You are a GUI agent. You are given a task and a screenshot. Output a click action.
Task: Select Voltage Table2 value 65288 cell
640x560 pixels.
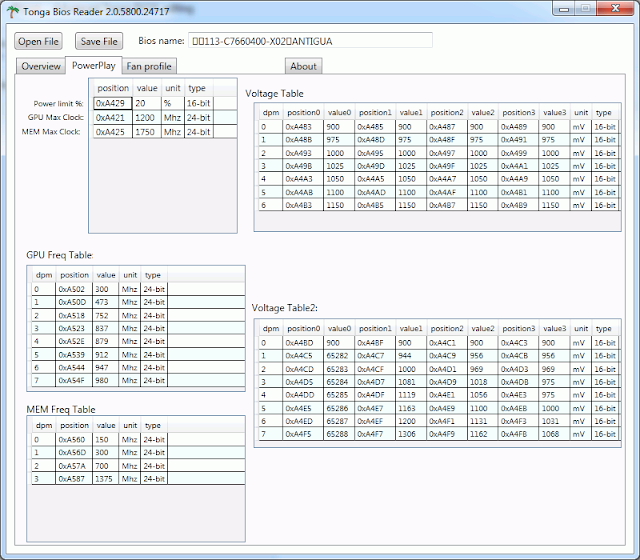point(339,434)
